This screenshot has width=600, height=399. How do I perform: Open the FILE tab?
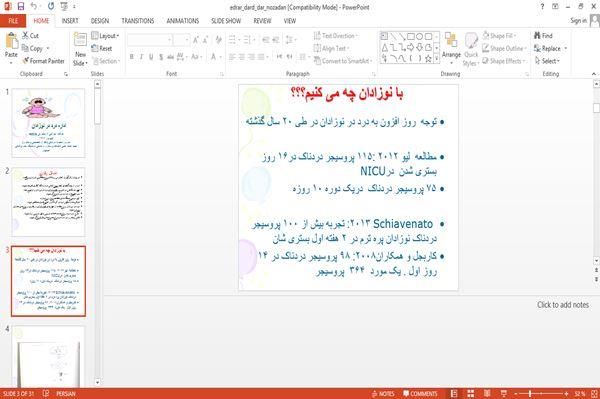(13, 21)
